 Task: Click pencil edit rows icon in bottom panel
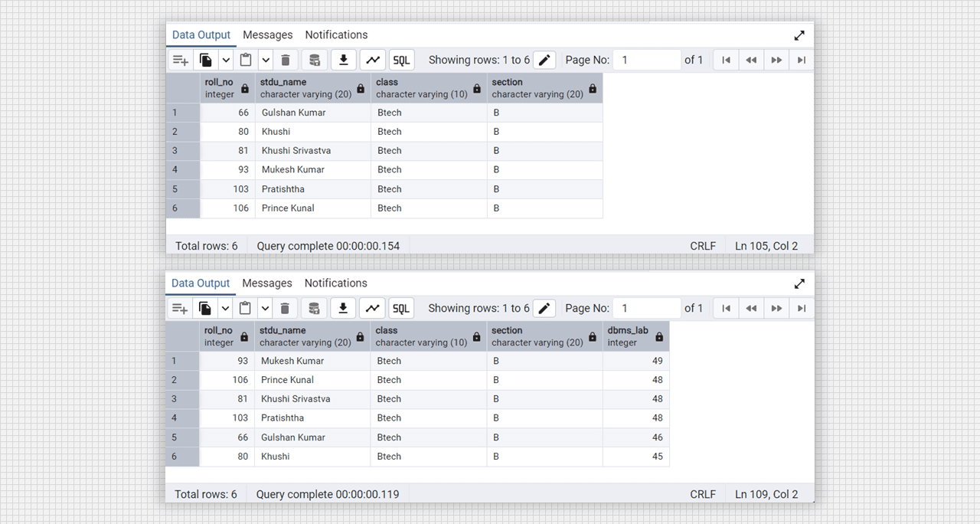coord(544,308)
